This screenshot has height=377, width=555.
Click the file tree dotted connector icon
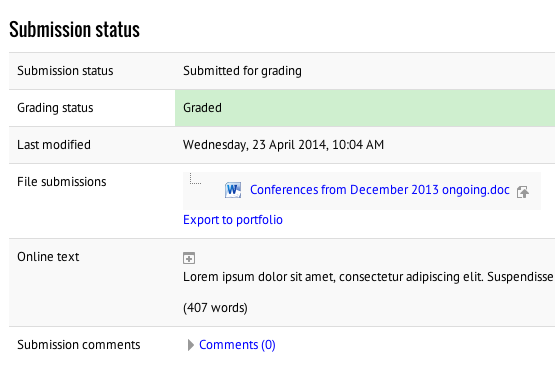point(195,179)
